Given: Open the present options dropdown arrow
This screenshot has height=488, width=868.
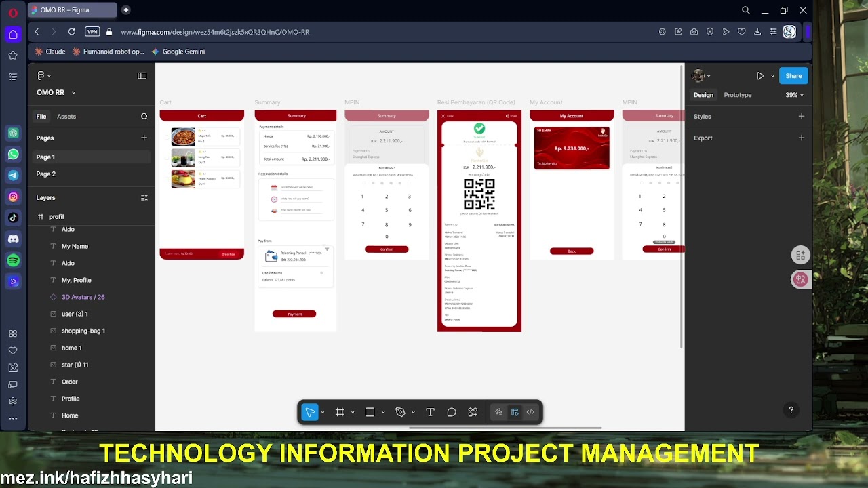Looking at the screenshot, I should point(772,76).
